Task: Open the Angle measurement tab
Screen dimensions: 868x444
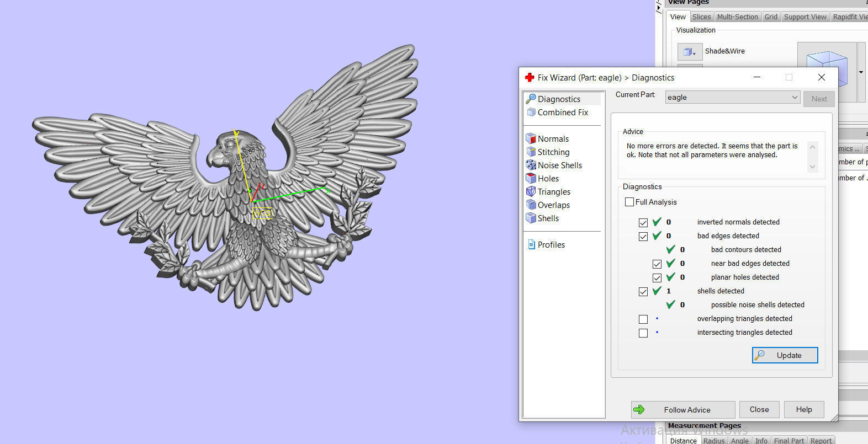Action: pyautogui.click(x=739, y=440)
